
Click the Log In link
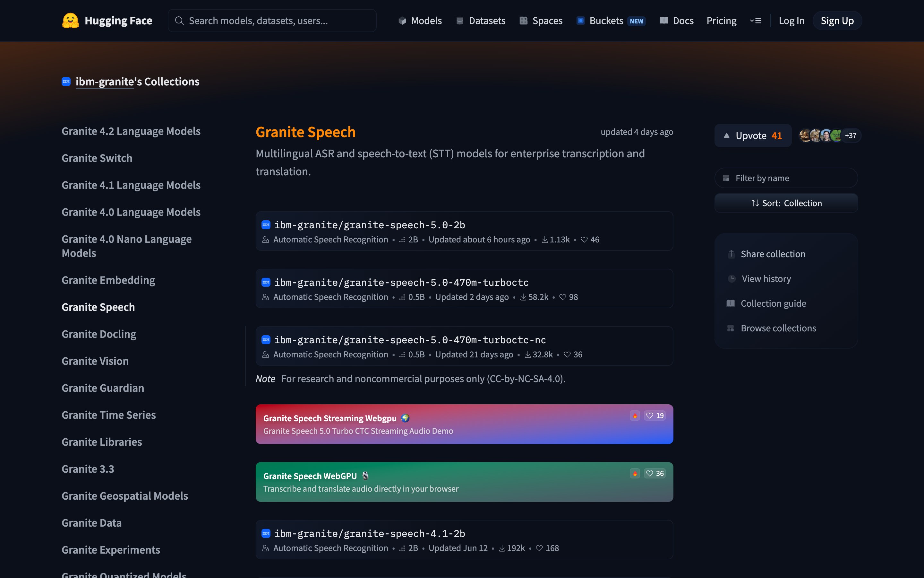click(791, 21)
